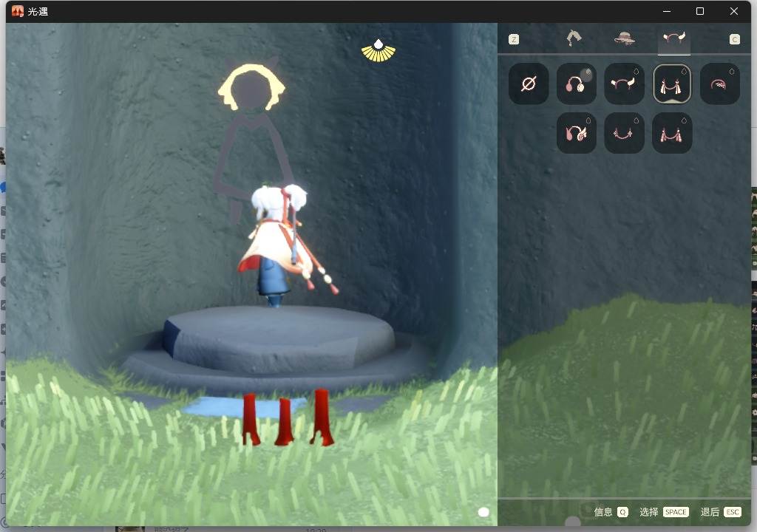Minimize the 光遇 game window
Screen dimensions: 757x532
pos(667,11)
